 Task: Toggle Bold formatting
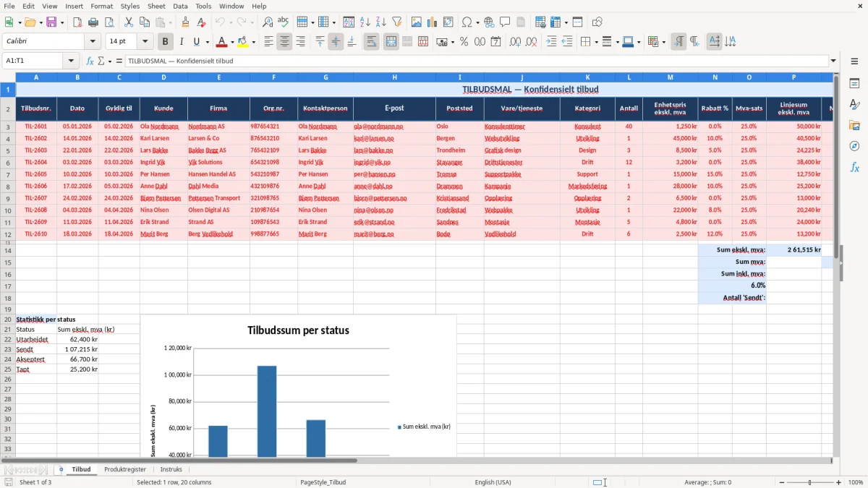[165, 42]
